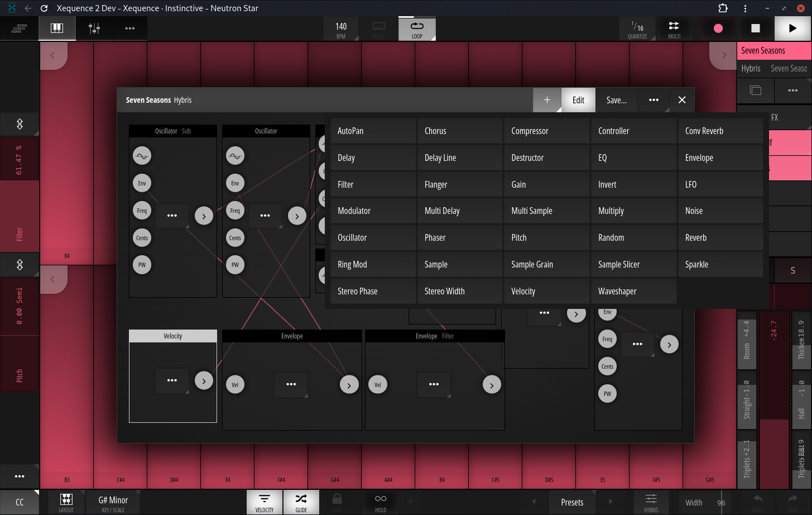Screen dimensions: 812x515
Task: Start playback with the play button
Action: pos(792,28)
